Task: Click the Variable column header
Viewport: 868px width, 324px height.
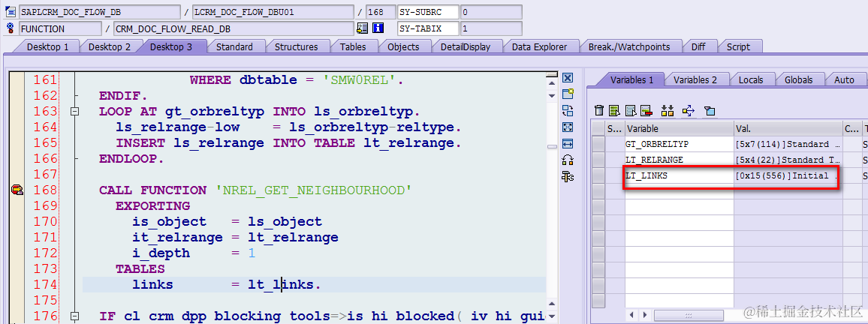Action: pos(680,129)
